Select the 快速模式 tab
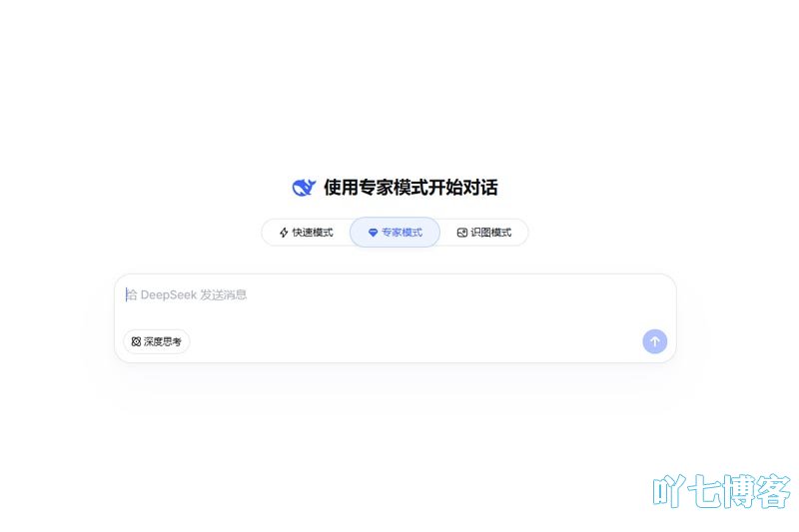The width and height of the screenshot is (799, 532). (x=307, y=233)
